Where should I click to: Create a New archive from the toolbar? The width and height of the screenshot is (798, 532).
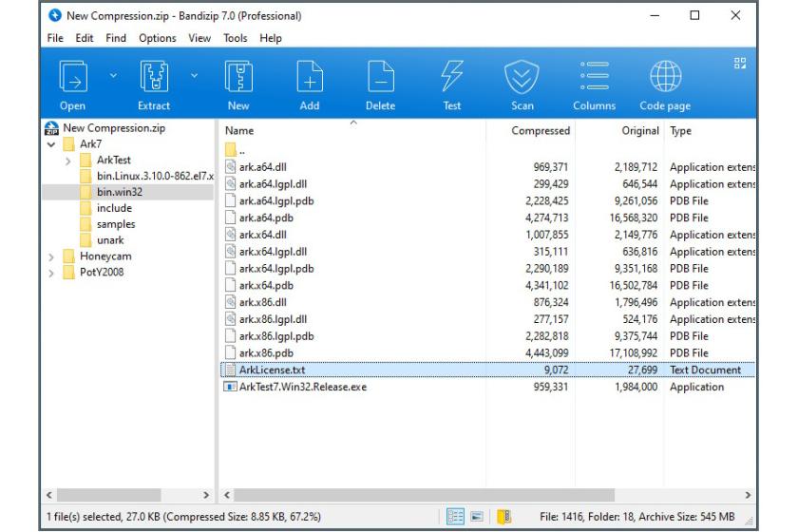coord(238,77)
